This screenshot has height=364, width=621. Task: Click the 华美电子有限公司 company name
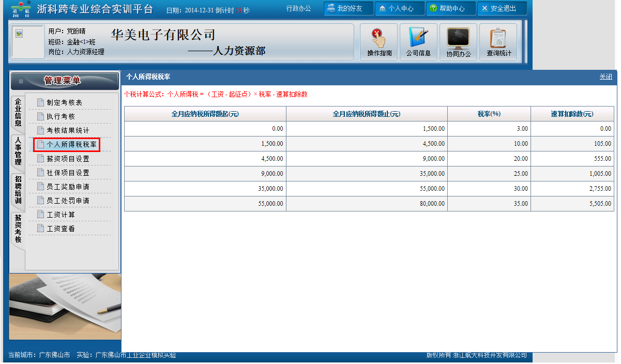pyautogui.click(x=163, y=35)
